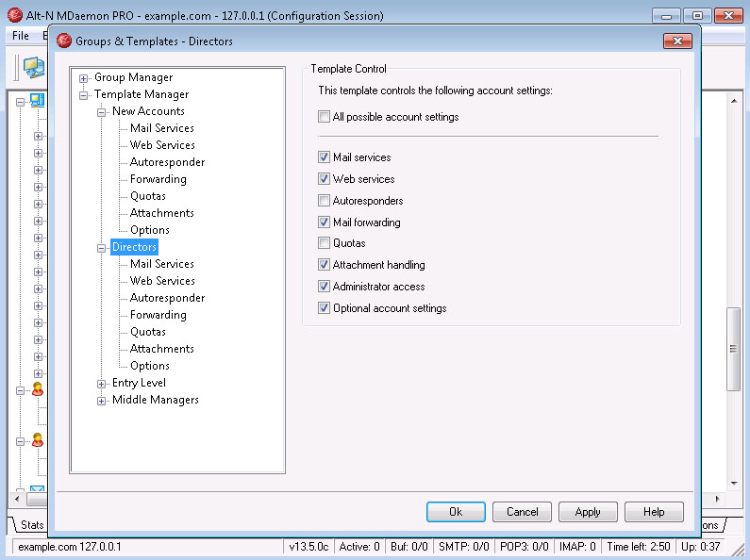This screenshot has height=560, width=750.
Task: Click the horizontal scroll left arrow in main window
Action: coord(17,500)
